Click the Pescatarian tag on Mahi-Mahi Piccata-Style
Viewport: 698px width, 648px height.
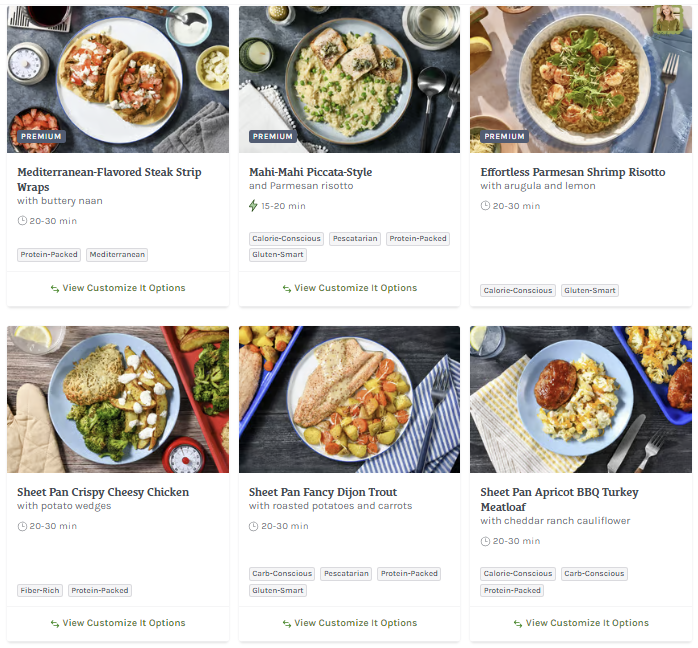(355, 239)
